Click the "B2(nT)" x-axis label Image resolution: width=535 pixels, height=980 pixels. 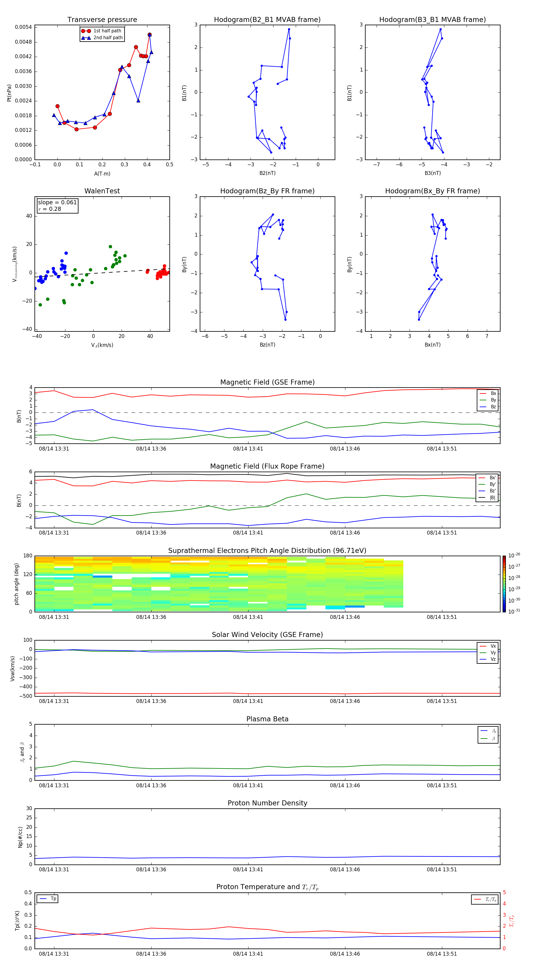pyautogui.click(x=267, y=173)
